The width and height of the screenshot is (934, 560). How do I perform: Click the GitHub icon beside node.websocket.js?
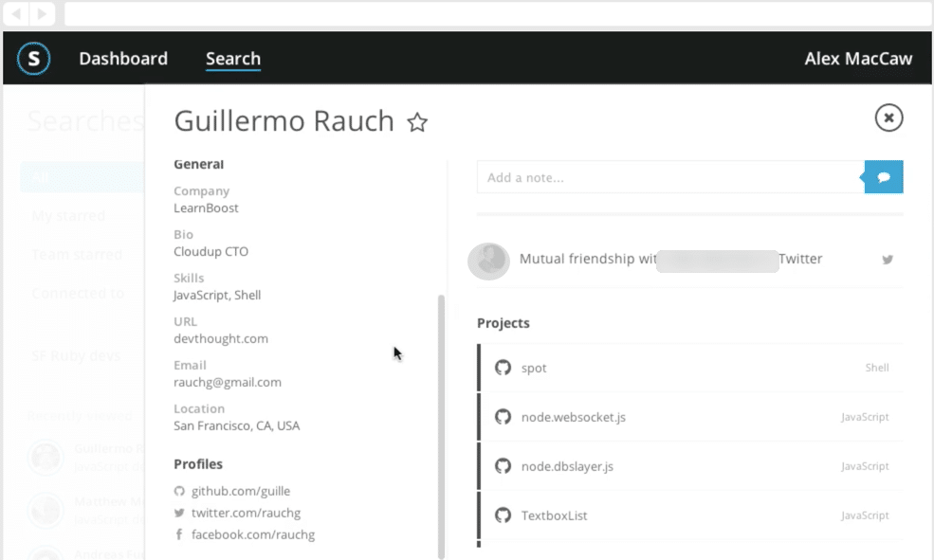[x=503, y=417]
